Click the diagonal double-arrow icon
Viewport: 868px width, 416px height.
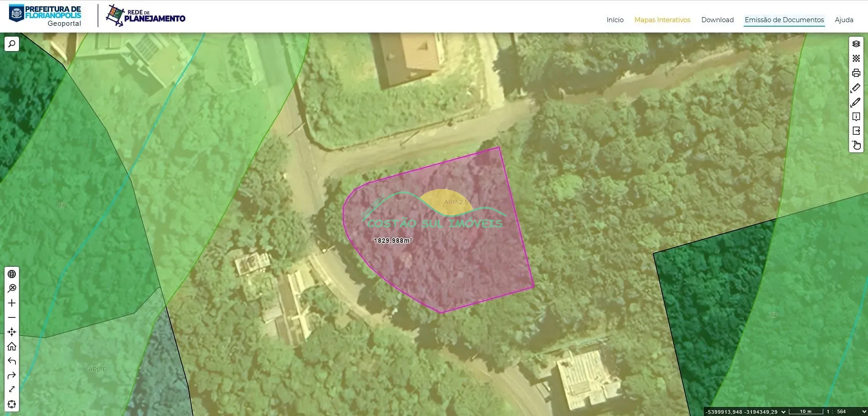pyautogui.click(x=12, y=389)
